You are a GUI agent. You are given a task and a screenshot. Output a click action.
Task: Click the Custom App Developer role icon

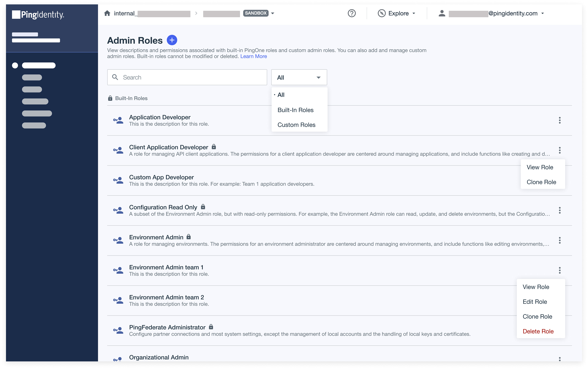click(x=118, y=180)
